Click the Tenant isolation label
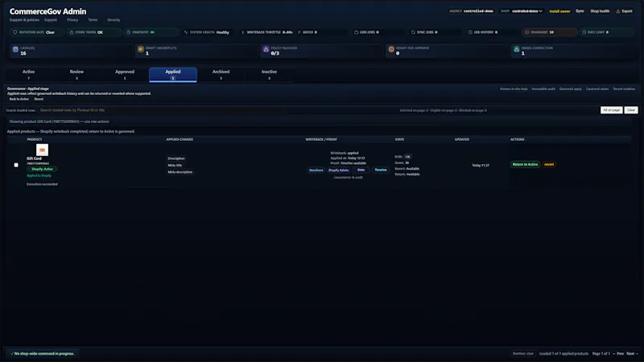This screenshot has height=362, width=644. coord(624,88)
